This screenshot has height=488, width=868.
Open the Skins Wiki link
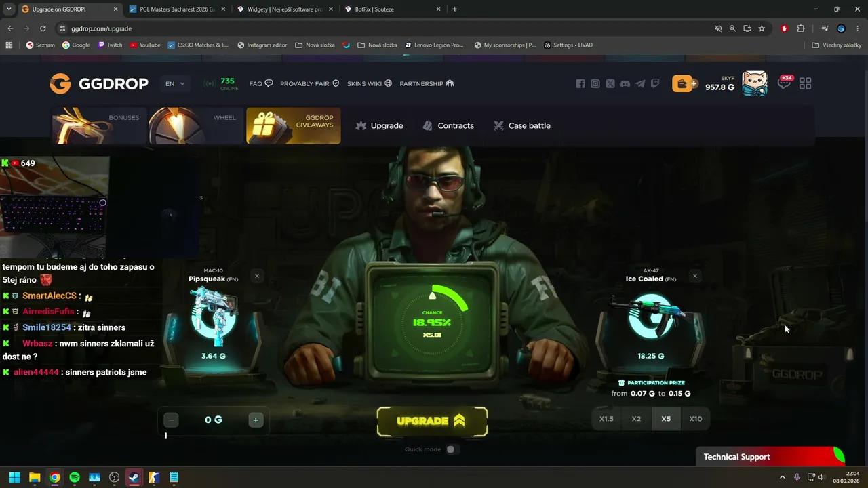coord(370,83)
